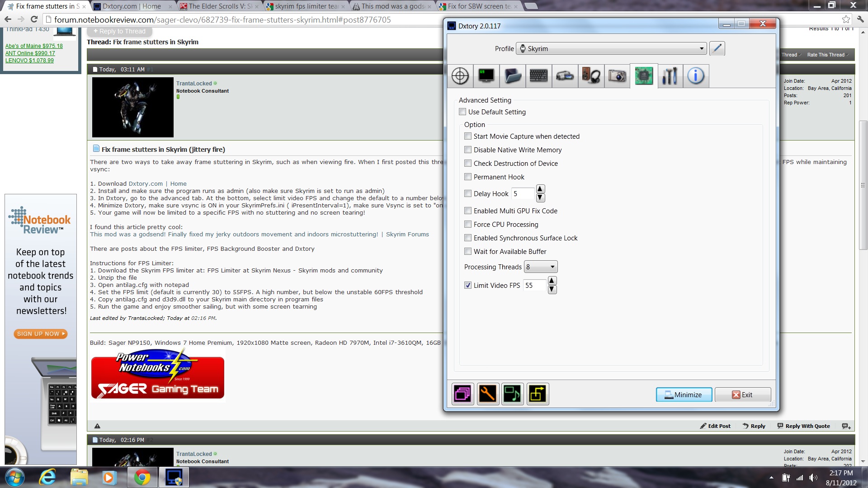This screenshot has height=488, width=868.
Task: Reload the page in Chrome
Action: pyautogui.click(x=34, y=19)
